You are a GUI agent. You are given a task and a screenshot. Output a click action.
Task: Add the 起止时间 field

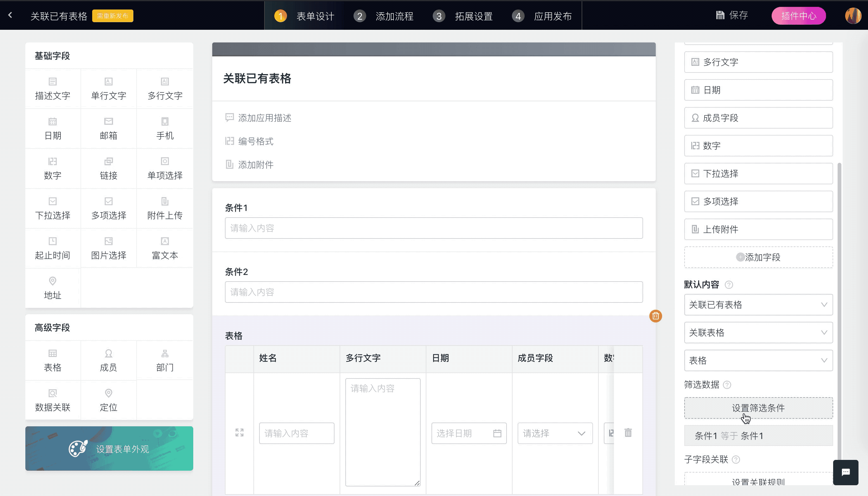(x=53, y=248)
